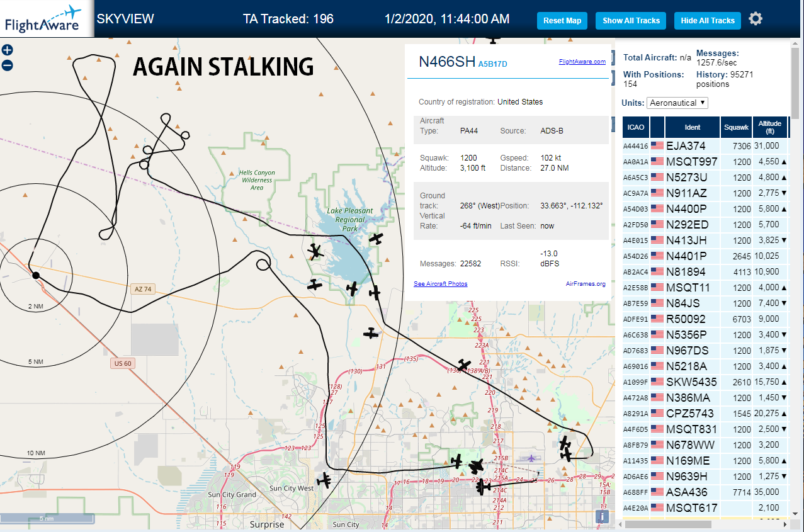The height and width of the screenshot is (532, 804).
Task: Select the N5218A aircraft row
Action: click(x=706, y=366)
